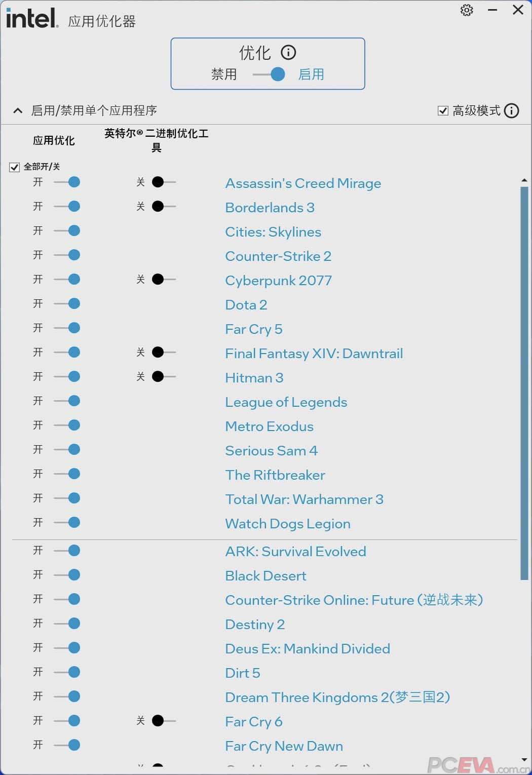Click the Intel logo

[32, 18]
